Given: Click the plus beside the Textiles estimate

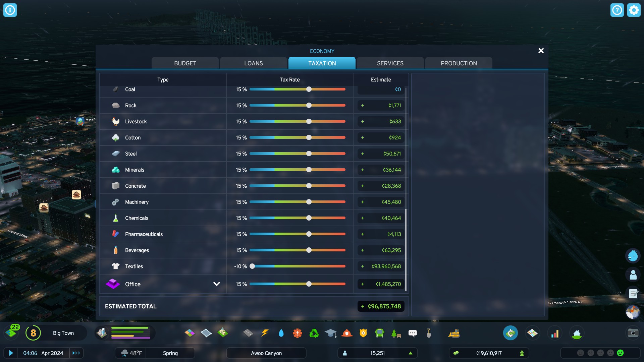Looking at the screenshot, I should pyautogui.click(x=362, y=266).
